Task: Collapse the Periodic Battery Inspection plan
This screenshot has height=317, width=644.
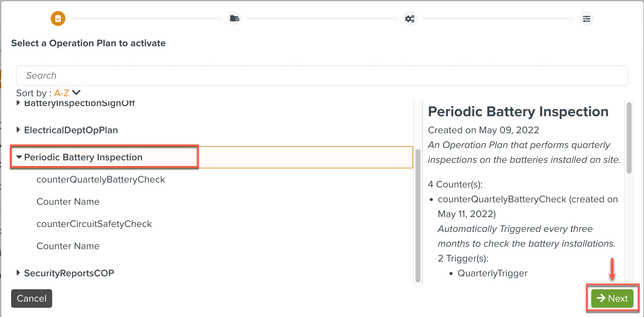Action: pos(19,157)
